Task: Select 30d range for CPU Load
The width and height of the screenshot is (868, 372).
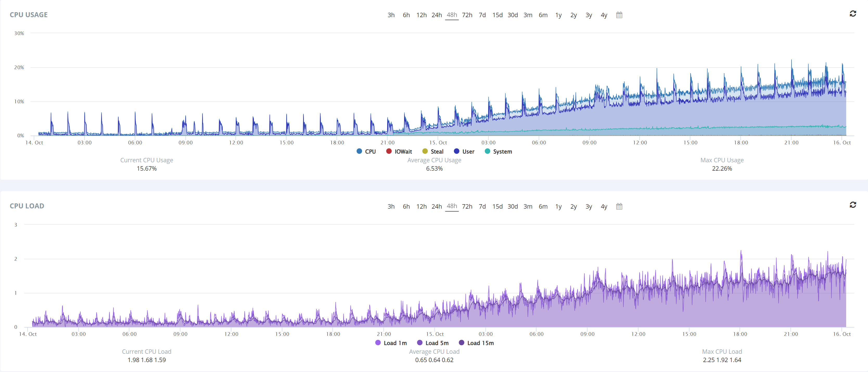Action: (513, 206)
